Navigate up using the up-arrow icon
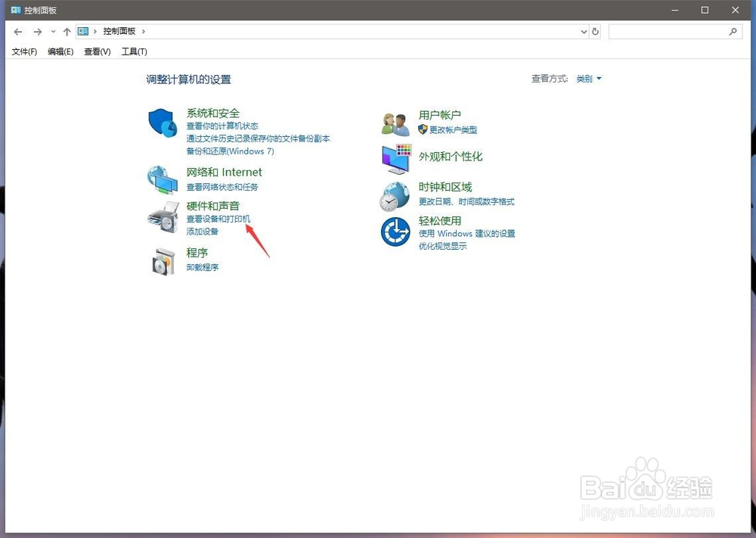The image size is (756, 538). click(x=67, y=31)
